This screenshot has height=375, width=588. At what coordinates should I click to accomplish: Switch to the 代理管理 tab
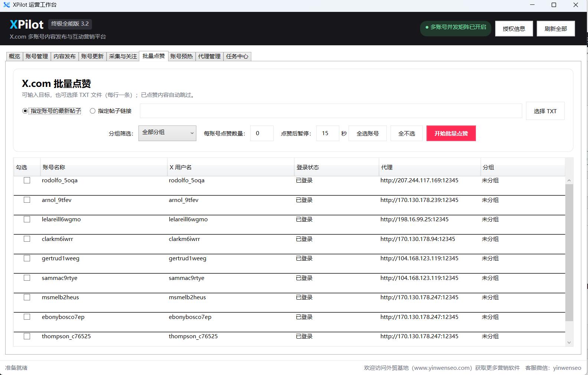coord(209,56)
